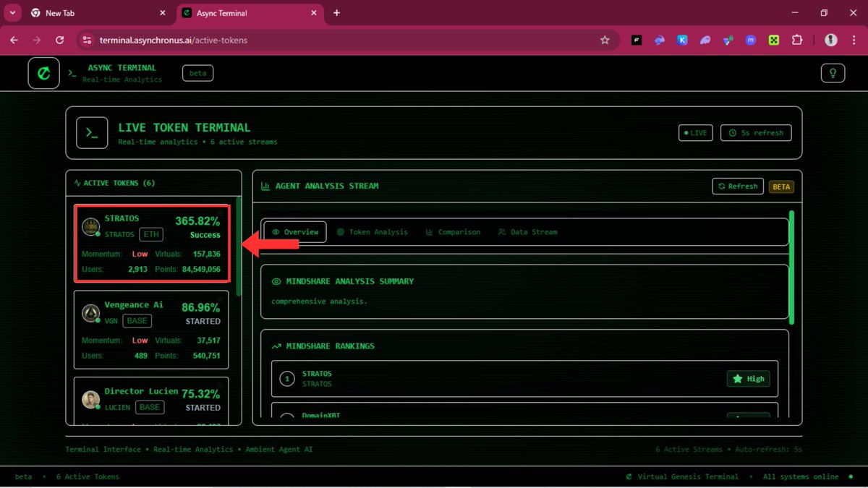Click the 75.32% value on Director Lucien
The height and width of the screenshot is (488, 868).
(x=201, y=394)
